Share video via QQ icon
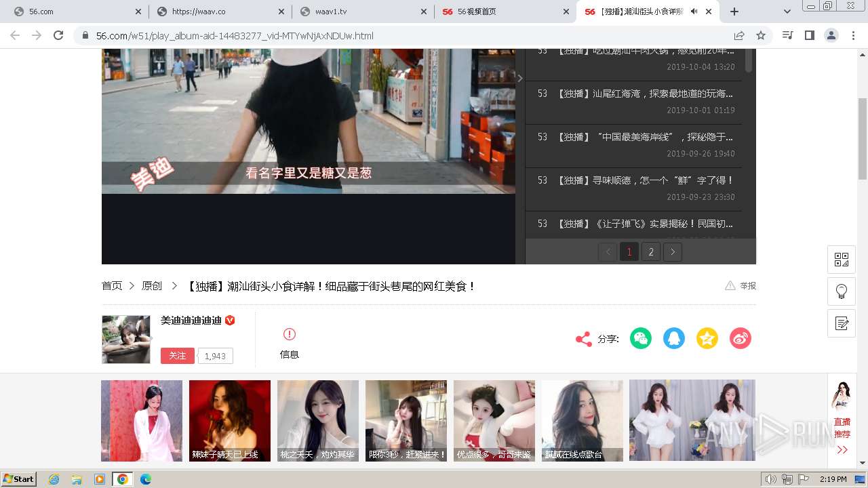Viewport: 868px width, 488px height. coord(674,338)
